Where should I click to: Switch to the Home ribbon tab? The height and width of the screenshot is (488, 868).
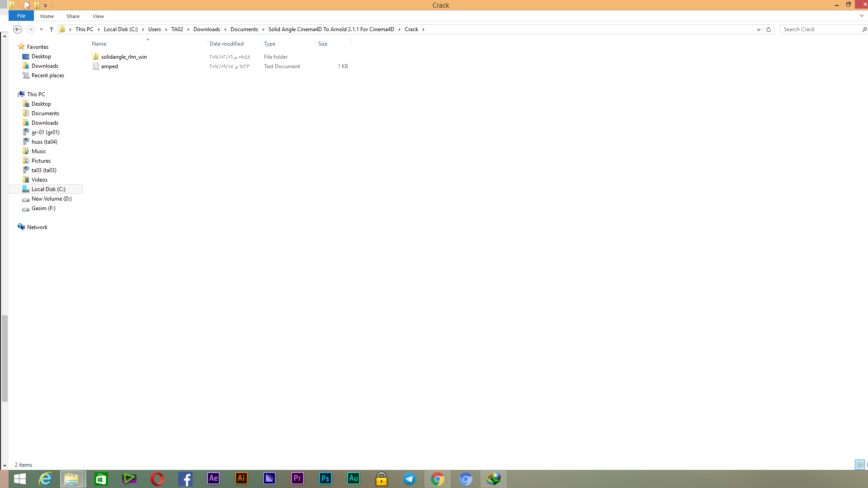[47, 16]
